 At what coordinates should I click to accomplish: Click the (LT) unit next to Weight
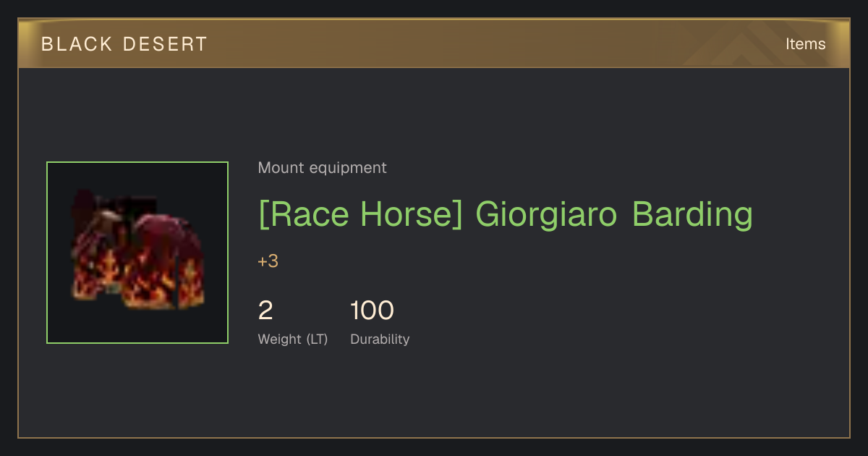coord(317,339)
